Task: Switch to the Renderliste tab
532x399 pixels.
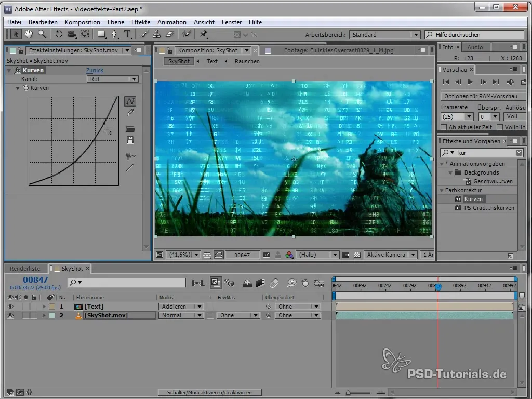Action: 25,269
